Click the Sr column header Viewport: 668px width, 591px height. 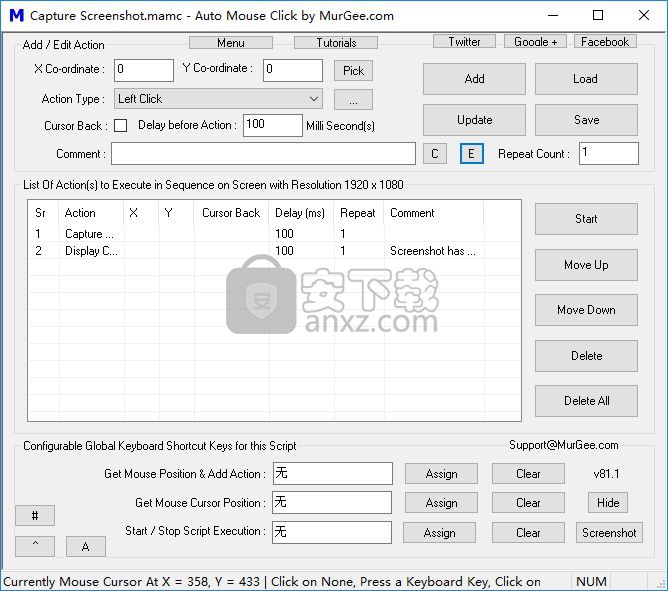[x=43, y=213]
